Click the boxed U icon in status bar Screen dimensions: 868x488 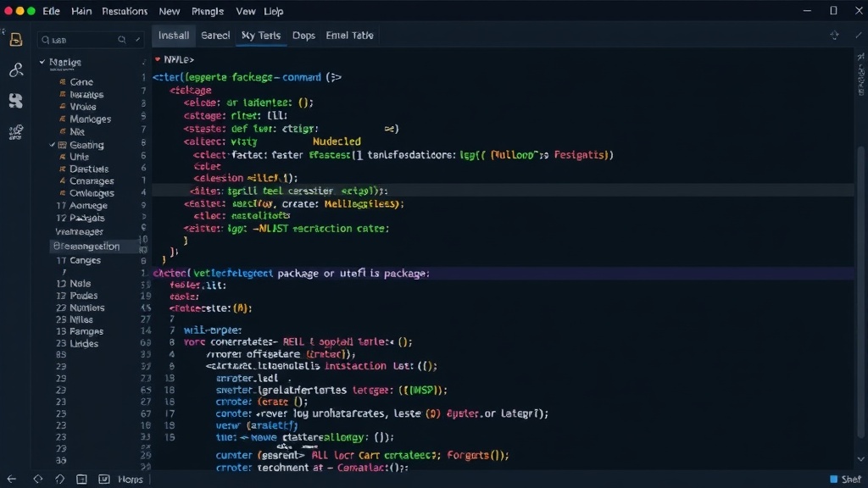tap(103, 480)
